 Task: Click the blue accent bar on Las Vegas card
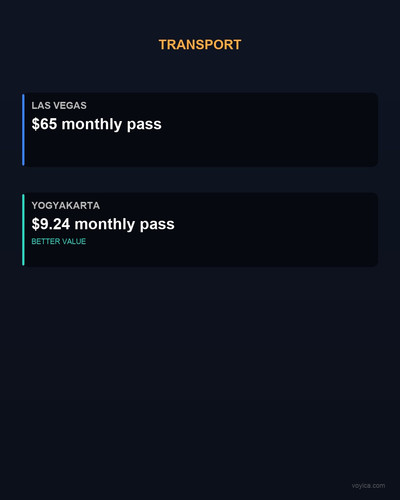(23, 130)
